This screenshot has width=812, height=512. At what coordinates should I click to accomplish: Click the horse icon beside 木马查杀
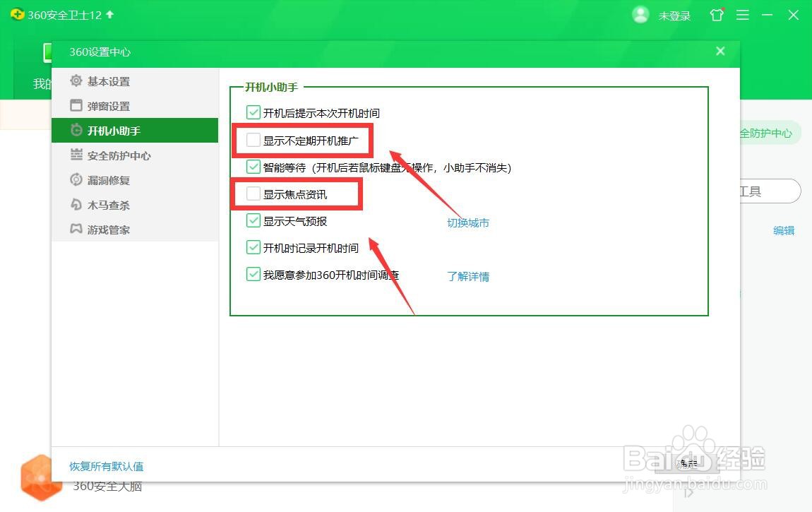pyautogui.click(x=76, y=204)
